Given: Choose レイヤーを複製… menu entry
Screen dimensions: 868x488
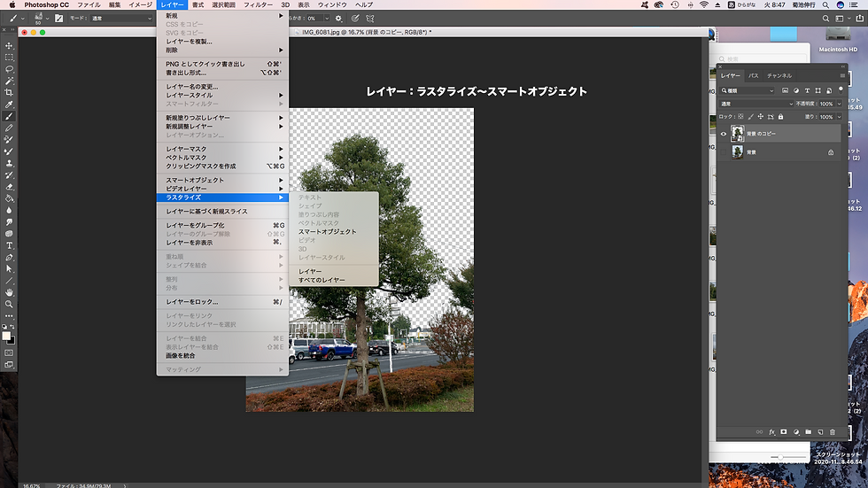Looking at the screenshot, I should coord(222,42).
